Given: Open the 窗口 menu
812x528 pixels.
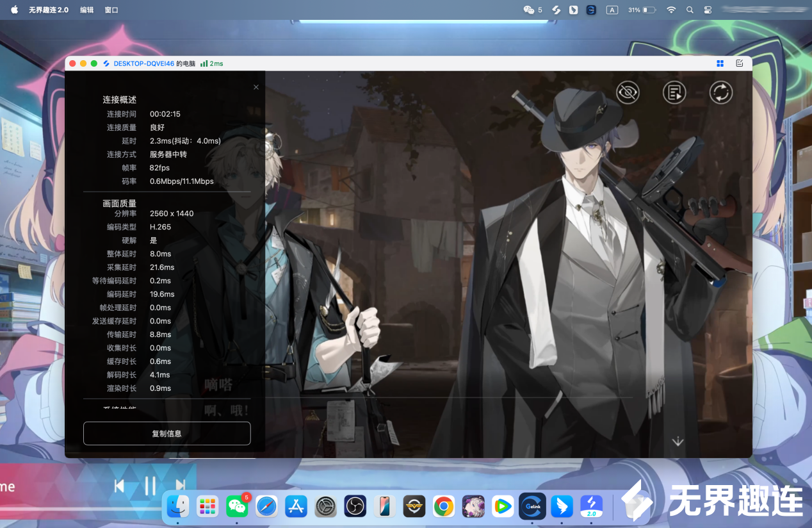Looking at the screenshot, I should (x=111, y=10).
